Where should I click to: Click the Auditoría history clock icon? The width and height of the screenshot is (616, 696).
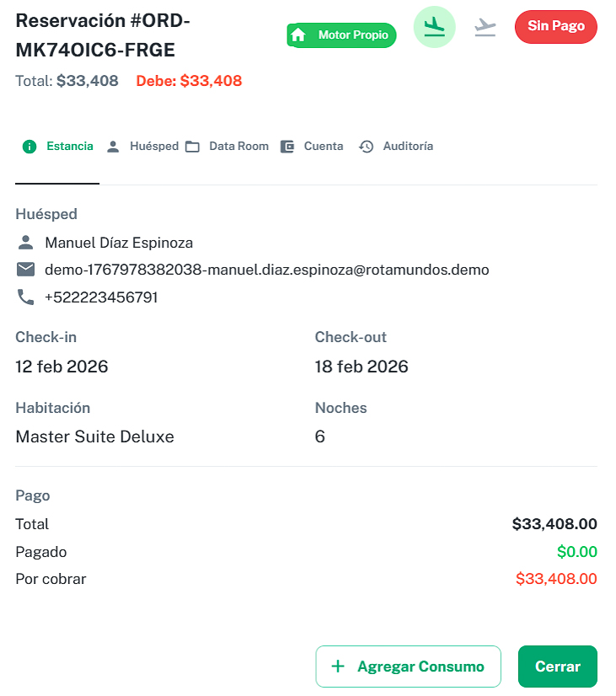pyautogui.click(x=366, y=146)
